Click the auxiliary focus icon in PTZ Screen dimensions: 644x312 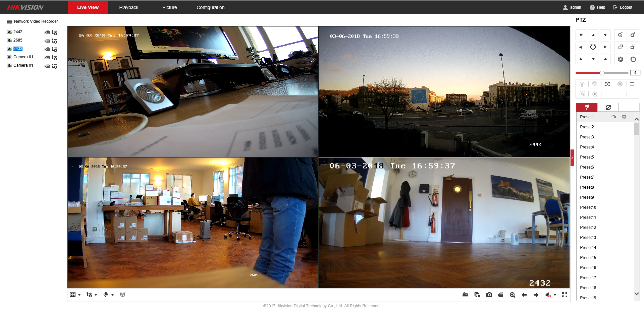tap(607, 84)
